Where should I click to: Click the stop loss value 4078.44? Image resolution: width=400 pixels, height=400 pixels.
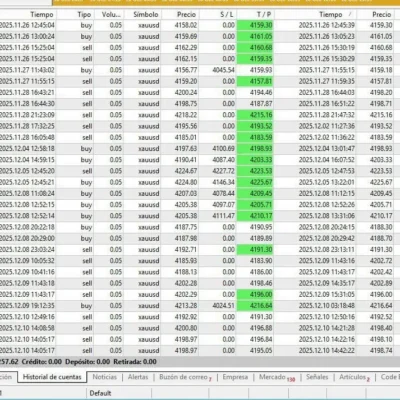click(x=223, y=193)
